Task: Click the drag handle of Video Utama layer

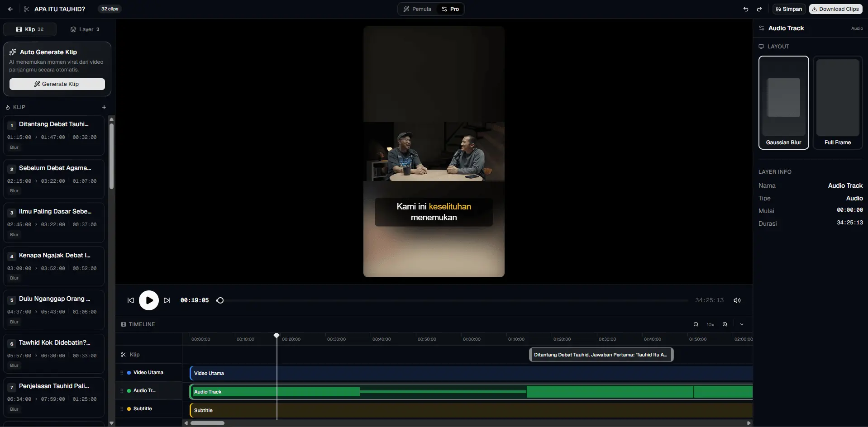Action: 122,373
